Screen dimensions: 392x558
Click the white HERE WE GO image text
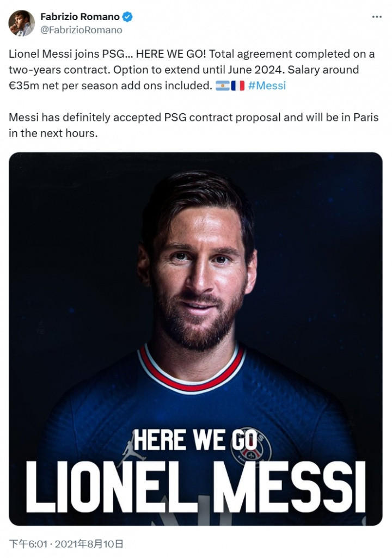tap(196, 439)
